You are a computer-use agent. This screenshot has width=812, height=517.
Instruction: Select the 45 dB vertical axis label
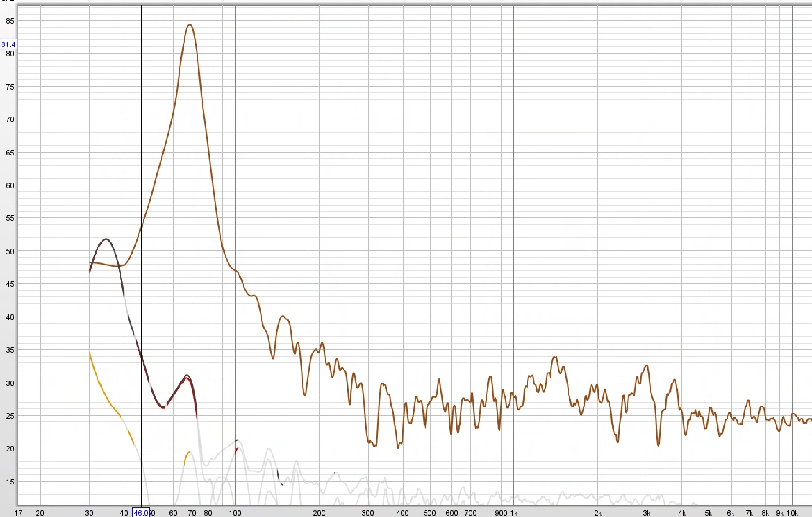[10, 284]
